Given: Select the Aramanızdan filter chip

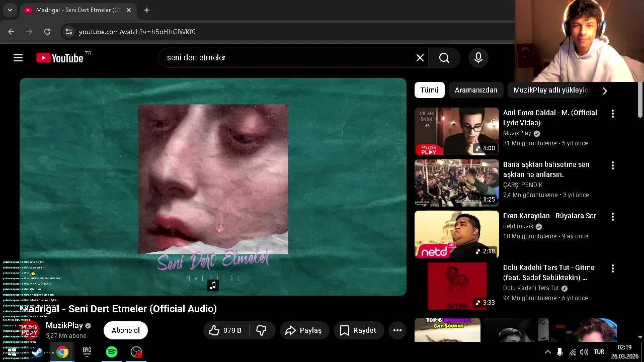Looking at the screenshot, I should [x=476, y=90].
